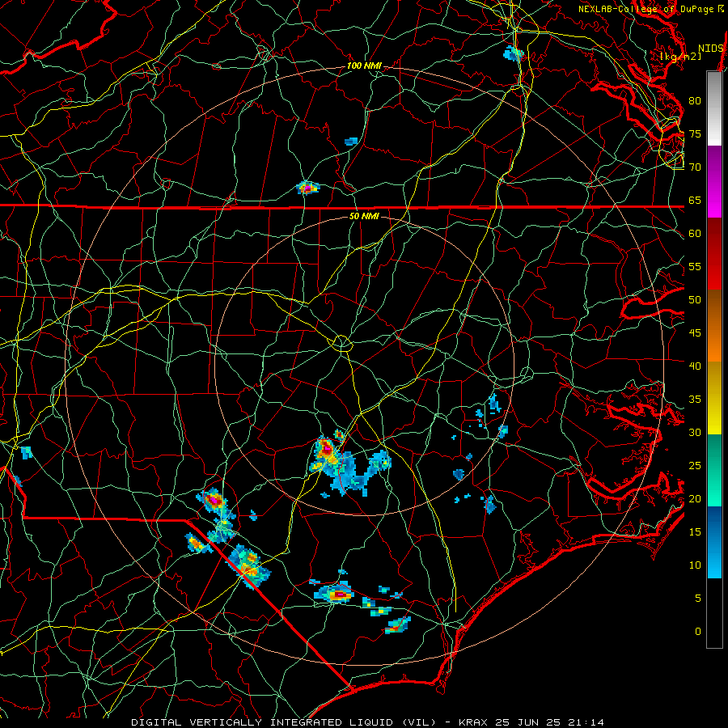This screenshot has height=728, width=728.
Task: Click the "NIDS" label above the color scale
Action: 711,49
